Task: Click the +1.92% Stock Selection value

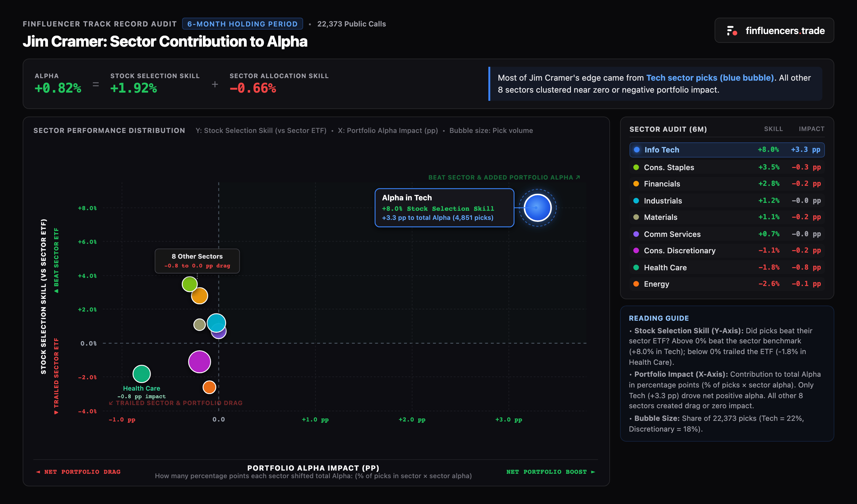Action: click(x=133, y=88)
